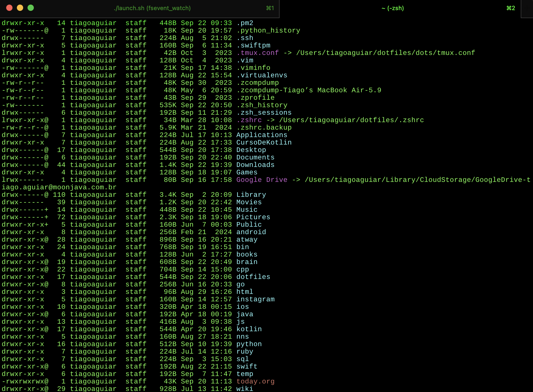Click the wiki directory at the bottom
The width and height of the screenshot is (533, 392).
(245, 389)
